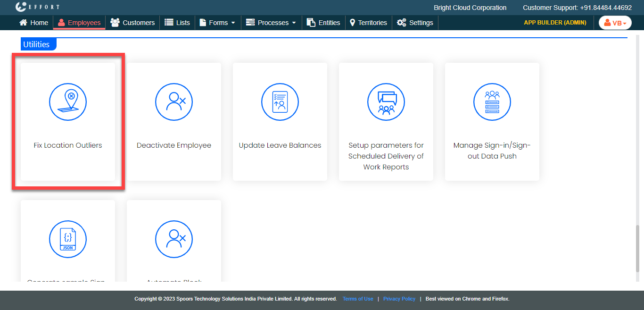
Task: Expand the Processes dropdown menu
Action: coord(271,23)
